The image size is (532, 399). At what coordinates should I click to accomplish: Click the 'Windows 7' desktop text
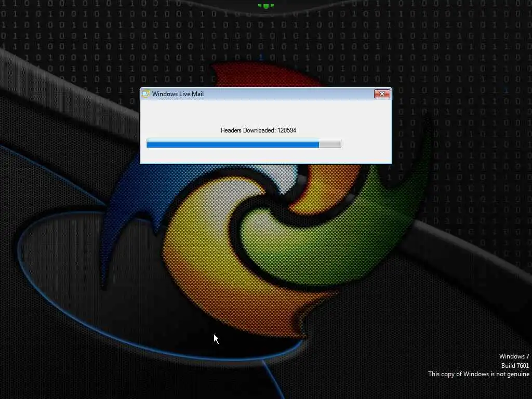[x=514, y=356]
